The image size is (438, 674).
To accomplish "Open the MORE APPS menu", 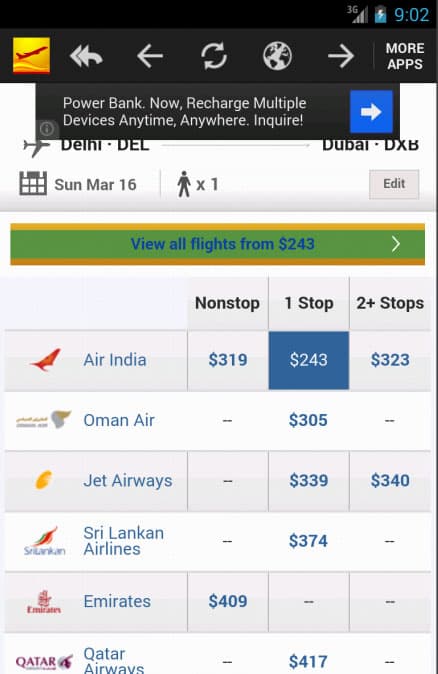I will tap(404, 56).
